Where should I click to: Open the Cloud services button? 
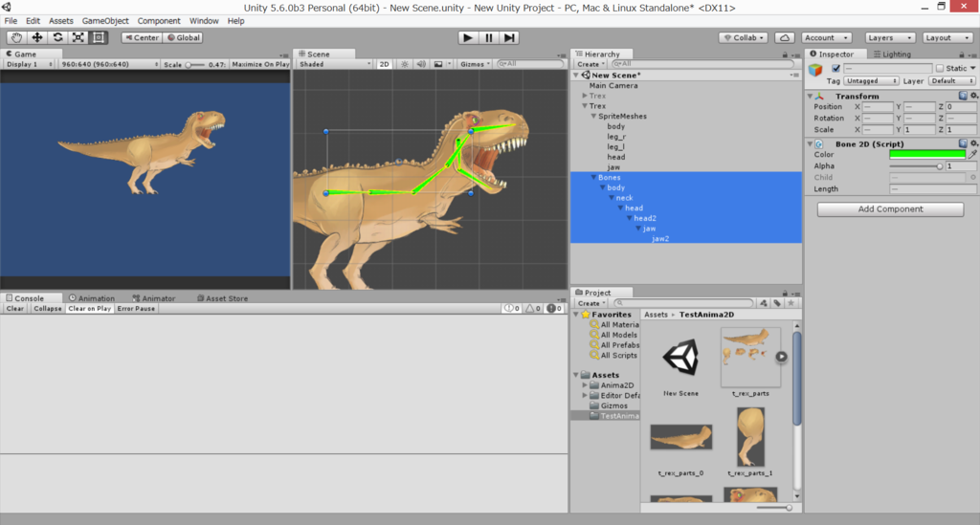click(785, 37)
